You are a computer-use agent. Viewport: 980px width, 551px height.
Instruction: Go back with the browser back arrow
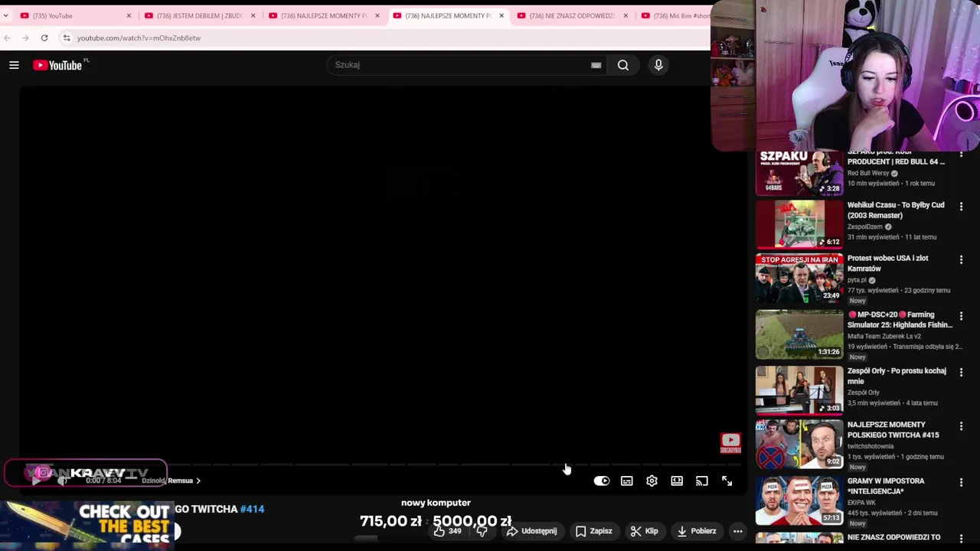[7, 37]
